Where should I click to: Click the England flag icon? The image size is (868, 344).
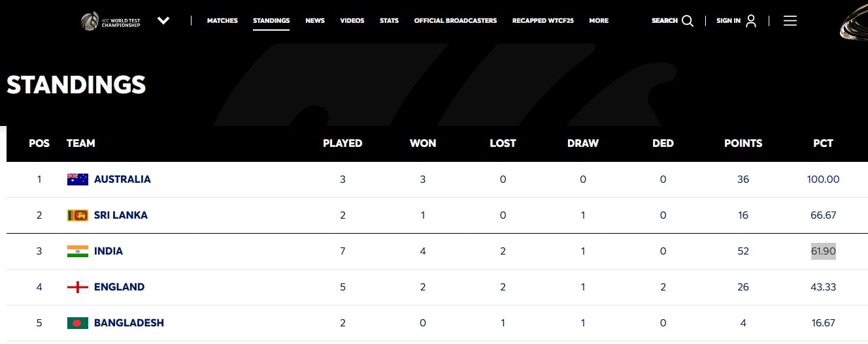tap(78, 287)
